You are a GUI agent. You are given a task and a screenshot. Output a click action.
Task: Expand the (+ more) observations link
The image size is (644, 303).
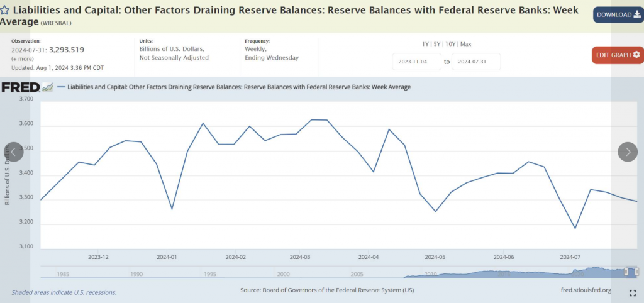click(23, 58)
